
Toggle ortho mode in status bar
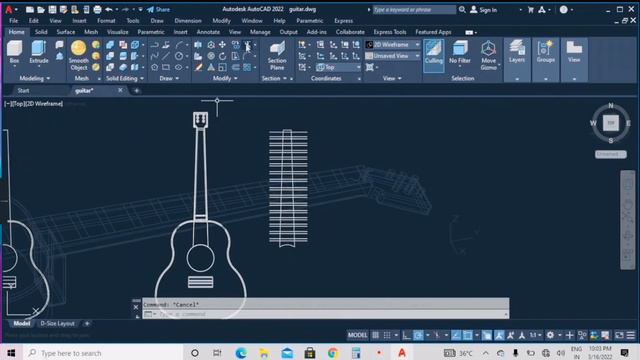[407, 335]
